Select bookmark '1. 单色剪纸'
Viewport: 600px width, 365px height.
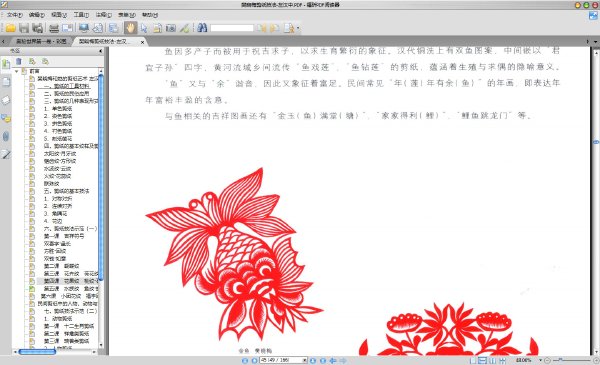pyautogui.click(x=58, y=109)
